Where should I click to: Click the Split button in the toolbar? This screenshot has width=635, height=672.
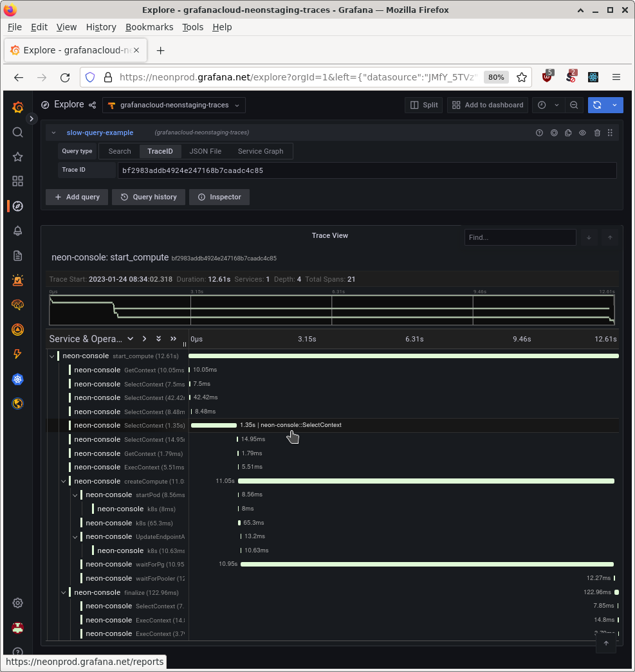423,105
